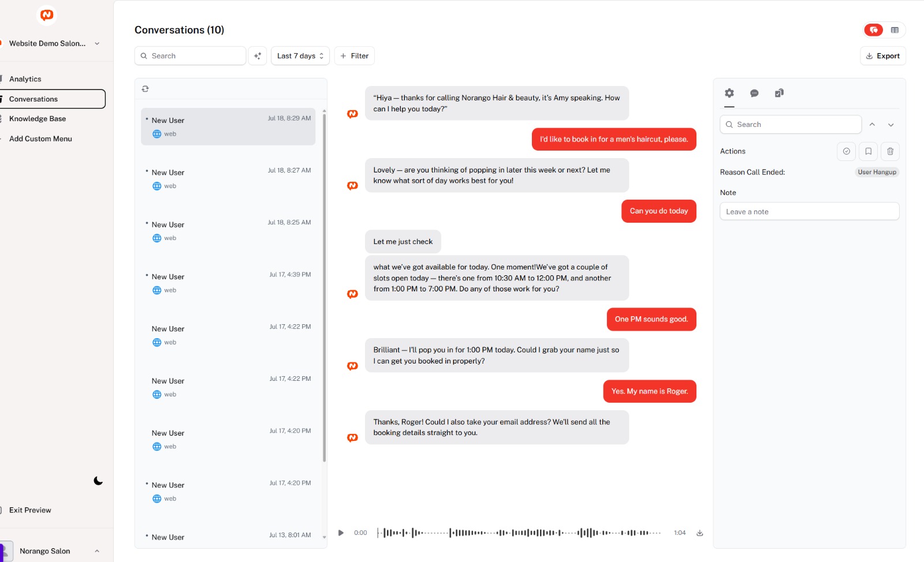The height and width of the screenshot is (562, 924).
Task: Open the tasks panel in the right sidebar
Action: point(778,93)
